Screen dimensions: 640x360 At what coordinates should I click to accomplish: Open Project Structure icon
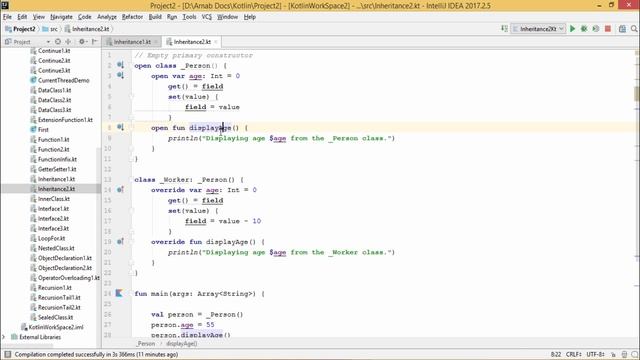(x=622, y=29)
